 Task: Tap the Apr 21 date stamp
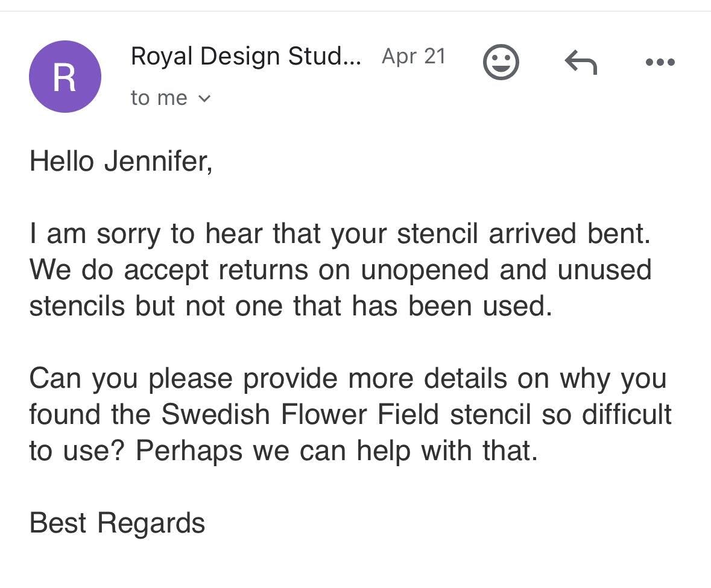tap(414, 57)
